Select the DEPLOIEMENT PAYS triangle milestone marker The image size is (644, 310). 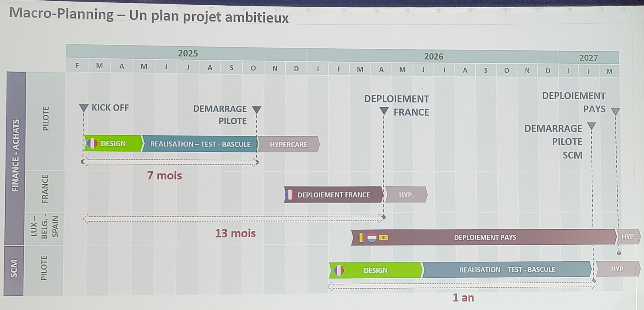pyautogui.click(x=615, y=112)
